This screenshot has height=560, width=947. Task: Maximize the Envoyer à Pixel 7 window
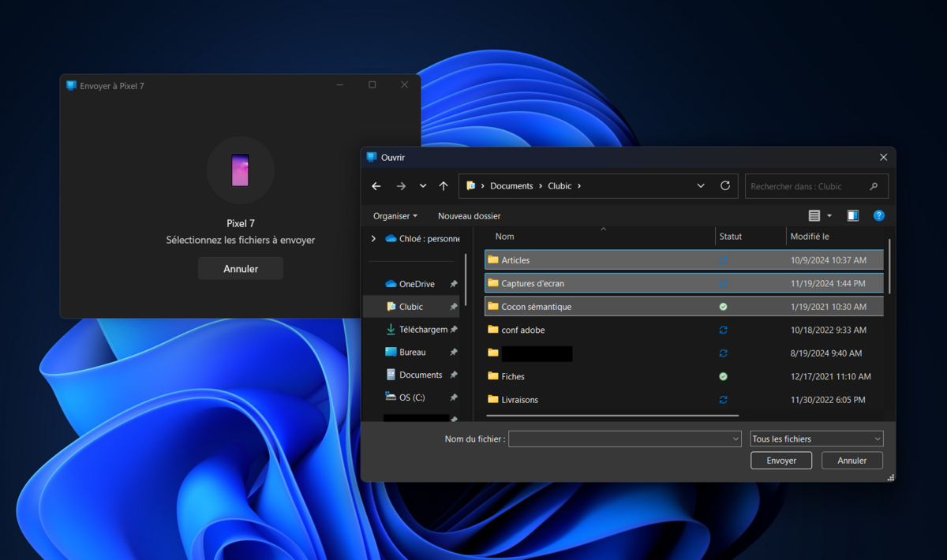[372, 85]
